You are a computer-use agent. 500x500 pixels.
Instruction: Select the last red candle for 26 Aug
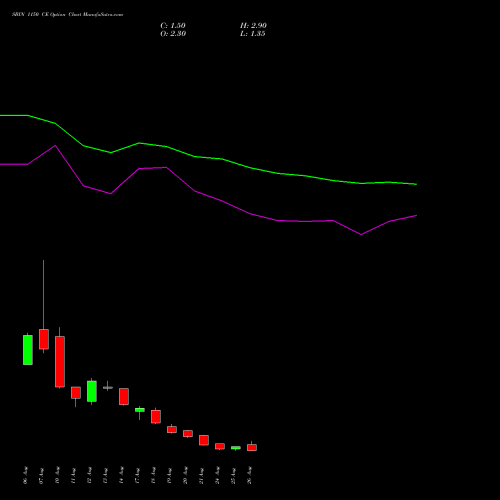[252, 447]
